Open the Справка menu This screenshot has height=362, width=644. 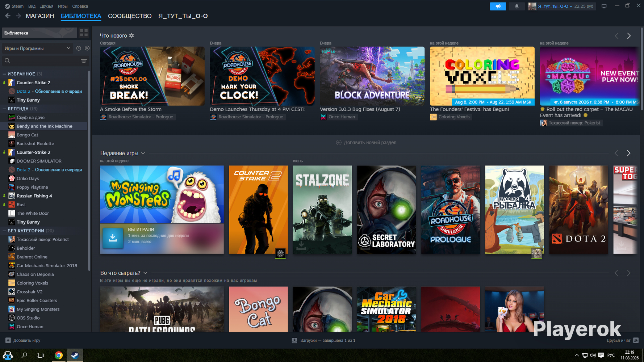tap(80, 6)
